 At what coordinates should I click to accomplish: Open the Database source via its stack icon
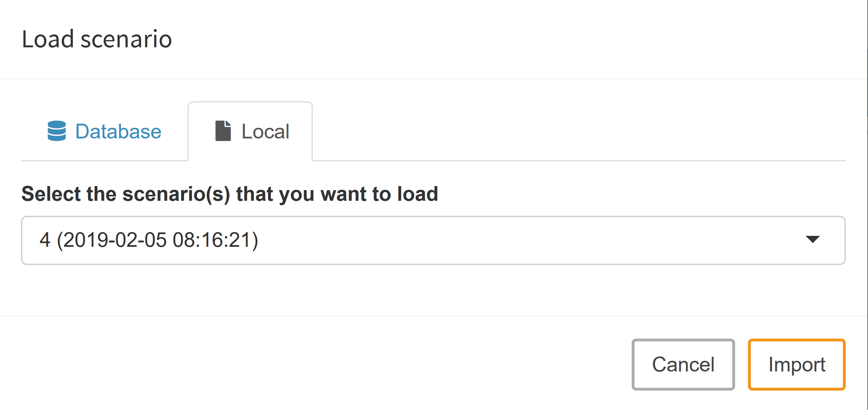(57, 131)
